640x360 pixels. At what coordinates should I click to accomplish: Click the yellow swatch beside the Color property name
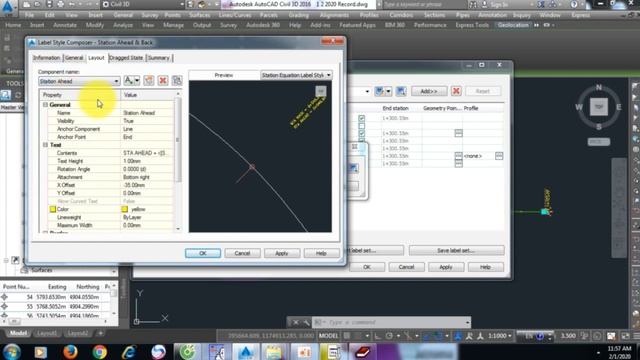point(53,209)
